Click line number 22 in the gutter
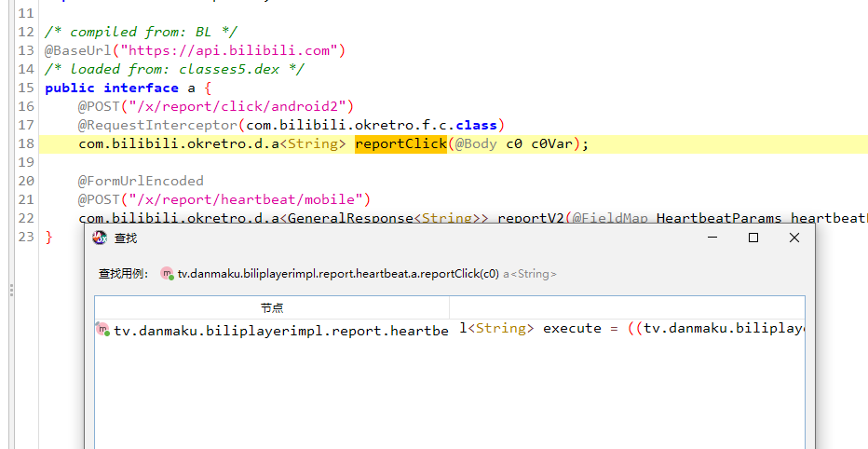 26,218
